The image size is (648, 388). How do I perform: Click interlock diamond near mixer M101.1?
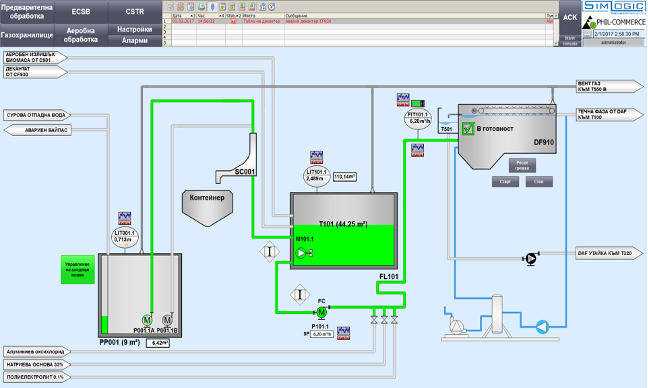(x=269, y=252)
